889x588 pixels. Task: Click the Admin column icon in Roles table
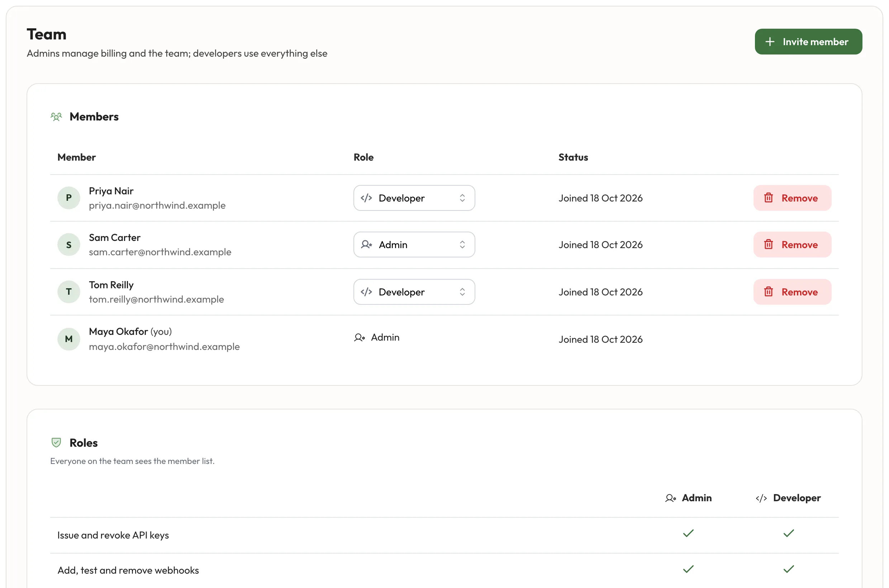coord(670,498)
